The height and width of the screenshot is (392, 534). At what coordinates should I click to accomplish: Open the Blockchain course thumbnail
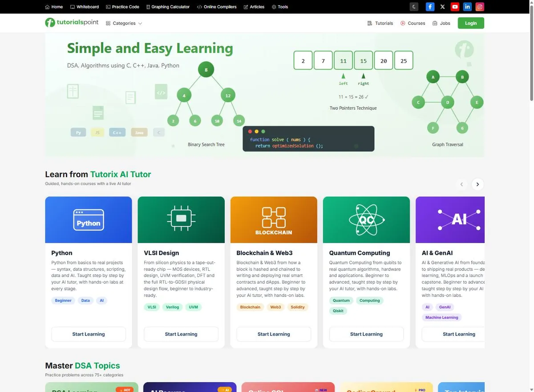274,220
